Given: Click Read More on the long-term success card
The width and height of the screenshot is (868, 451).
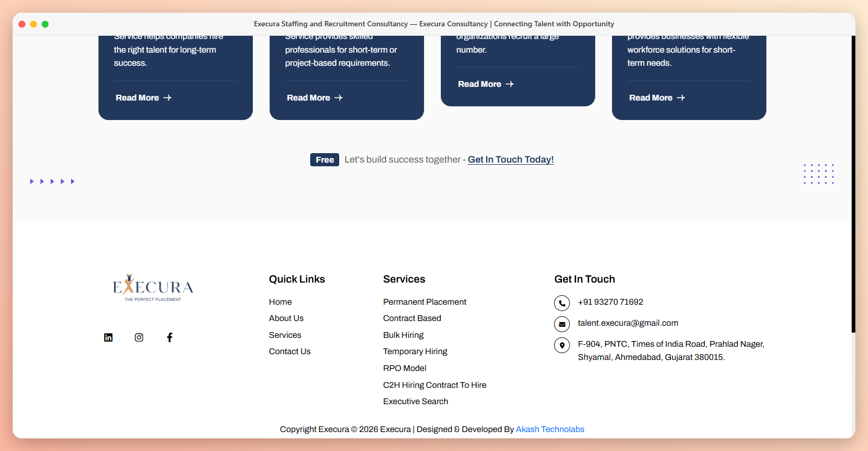Looking at the screenshot, I should pyautogui.click(x=144, y=98).
